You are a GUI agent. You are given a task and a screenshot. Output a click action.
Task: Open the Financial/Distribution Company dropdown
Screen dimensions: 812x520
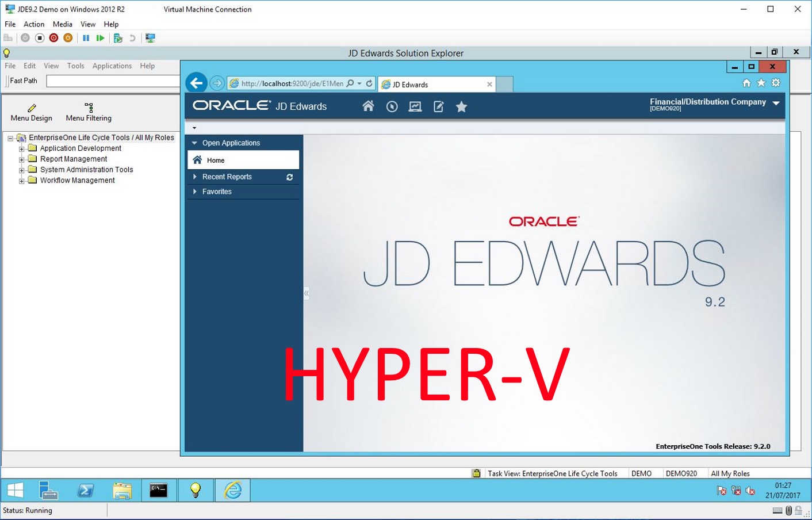pyautogui.click(x=776, y=104)
